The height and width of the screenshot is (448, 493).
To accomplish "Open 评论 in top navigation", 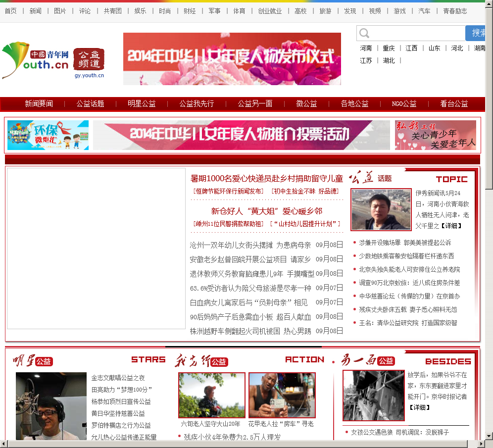I will coord(85,11).
